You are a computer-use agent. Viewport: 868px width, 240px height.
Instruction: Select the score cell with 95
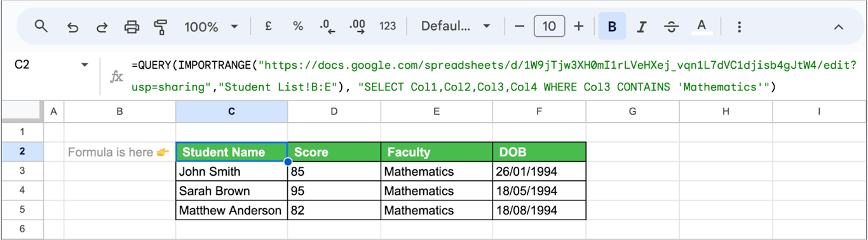334,190
